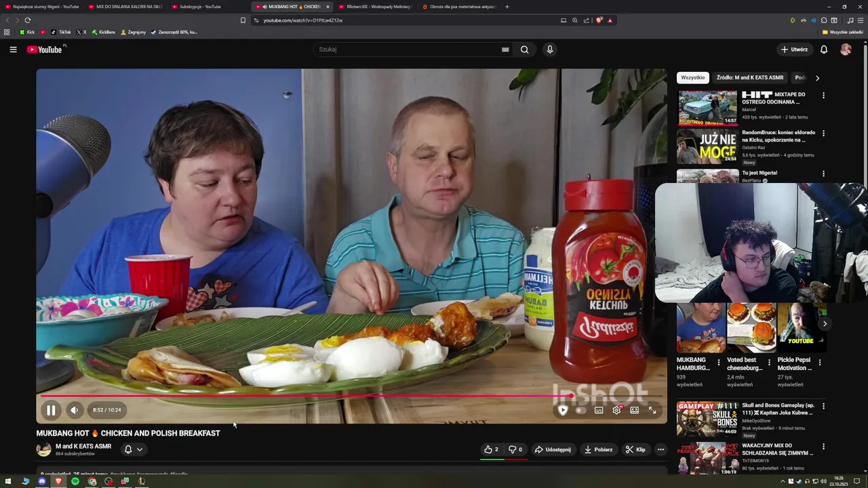Viewport: 868px width, 488px height.
Task: Click the Brave shield play icon in the player
Action: pos(563,410)
